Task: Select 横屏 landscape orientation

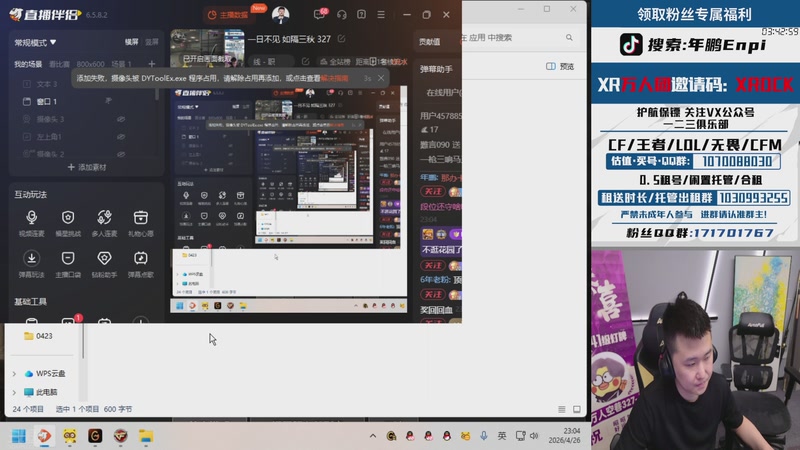Action: (132, 42)
